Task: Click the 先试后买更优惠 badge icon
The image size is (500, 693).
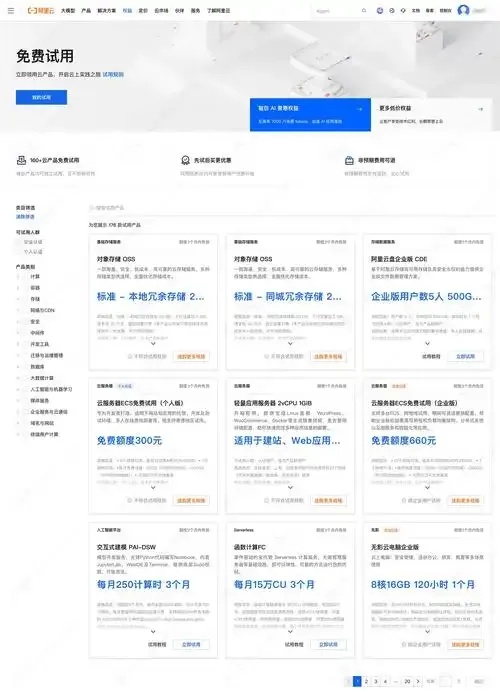Action: click(186, 160)
